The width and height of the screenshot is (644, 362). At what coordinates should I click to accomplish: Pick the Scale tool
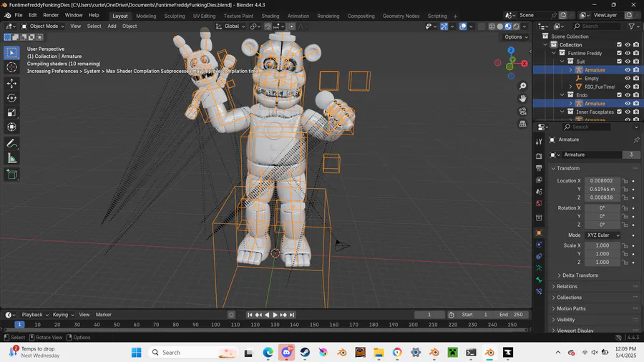click(11, 112)
